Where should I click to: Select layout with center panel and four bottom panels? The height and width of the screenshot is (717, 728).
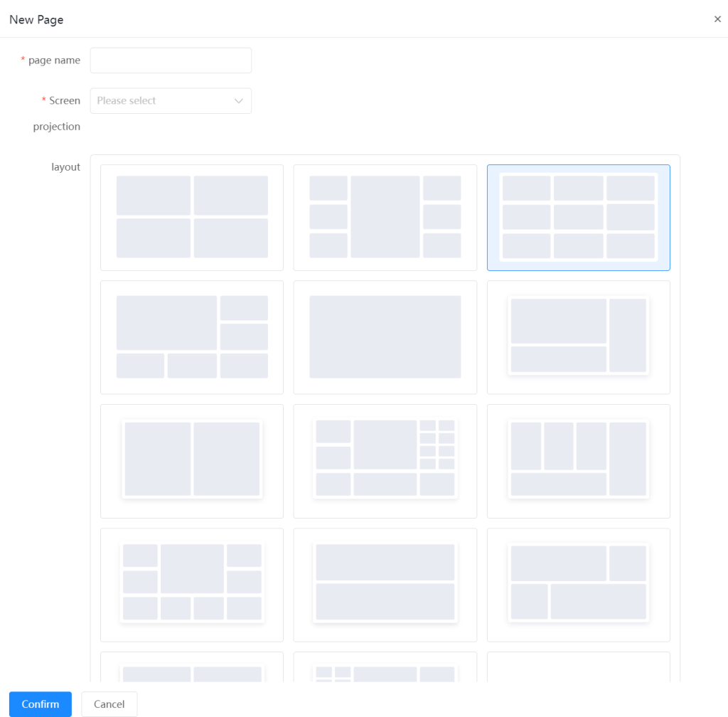pyautogui.click(x=192, y=585)
